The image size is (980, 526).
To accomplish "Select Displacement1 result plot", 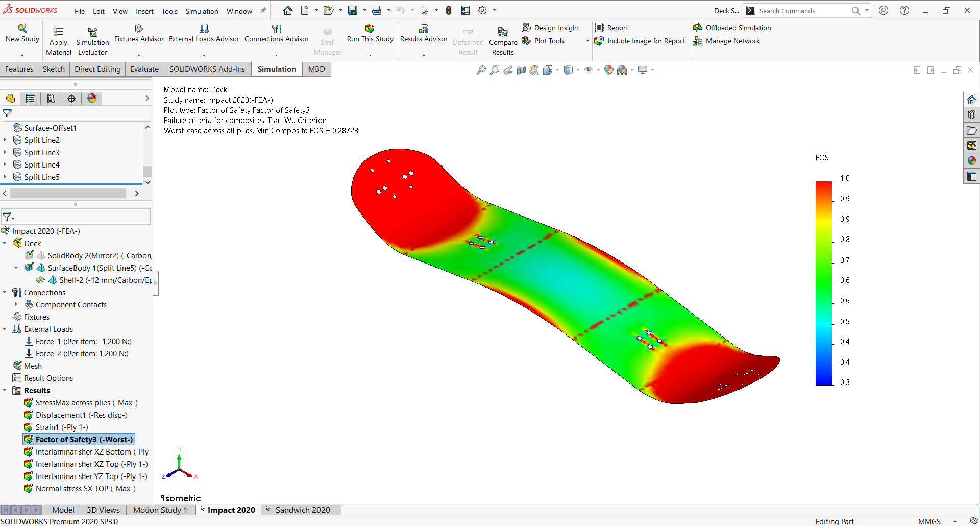I will click(x=81, y=415).
